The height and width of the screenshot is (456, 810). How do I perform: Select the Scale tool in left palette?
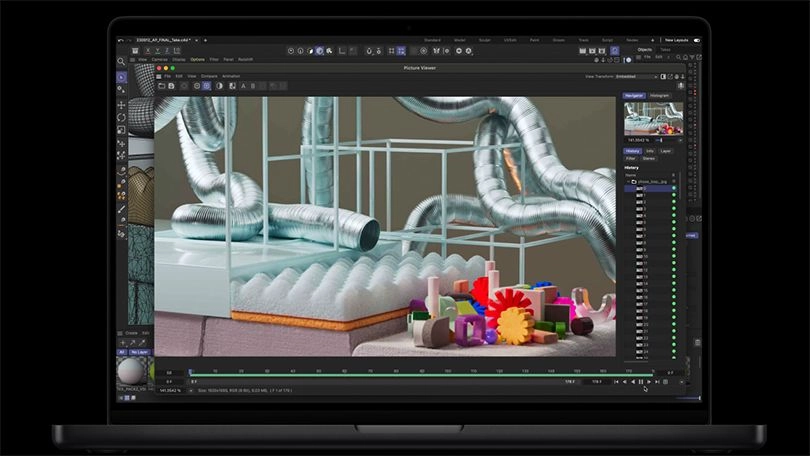(x=121, y=130)
